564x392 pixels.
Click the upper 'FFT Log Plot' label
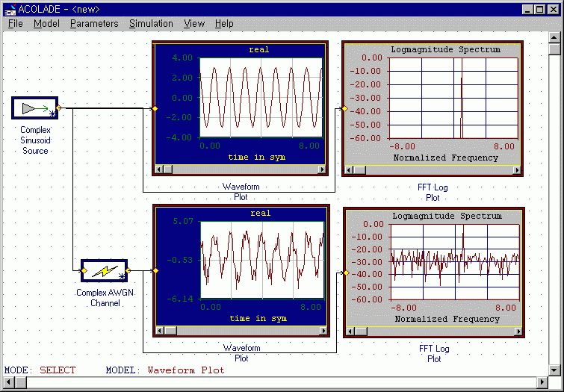(x=433, y=193)
